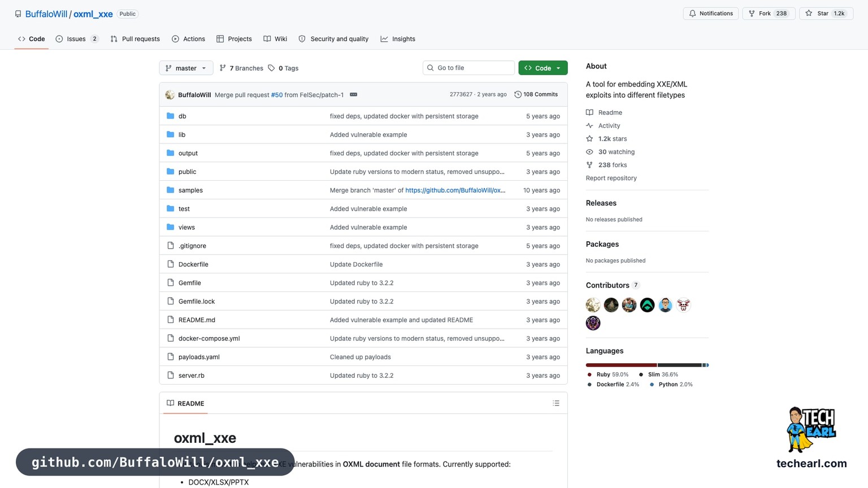Open commit hash 2773627
Viewport: 868px width, 488px height.
pyautogui.click(x=461, y=94)
